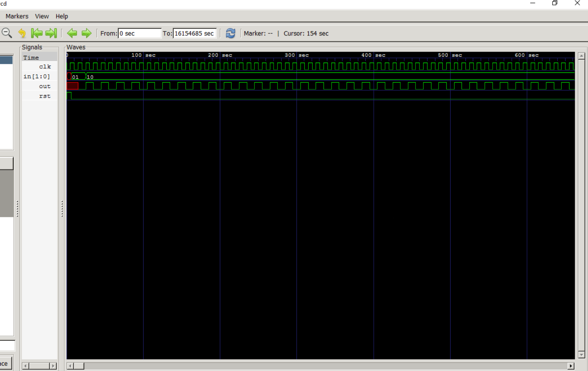The width and height of the screenshot is (588, 371).
Task: Open the Help menu
Action: tap(62, 16)
